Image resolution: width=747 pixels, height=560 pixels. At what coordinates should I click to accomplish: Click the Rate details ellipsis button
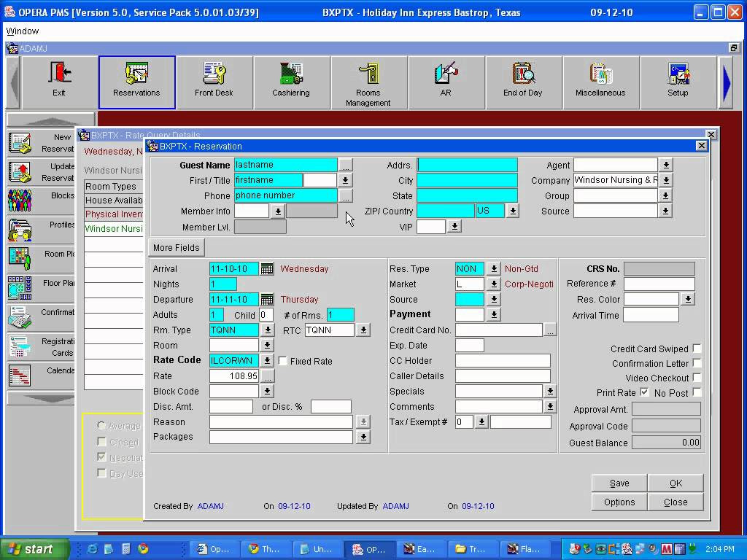pos(268,376)
